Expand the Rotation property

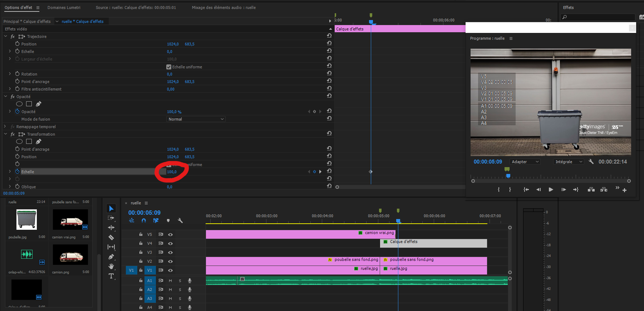[x=10, y=74]
